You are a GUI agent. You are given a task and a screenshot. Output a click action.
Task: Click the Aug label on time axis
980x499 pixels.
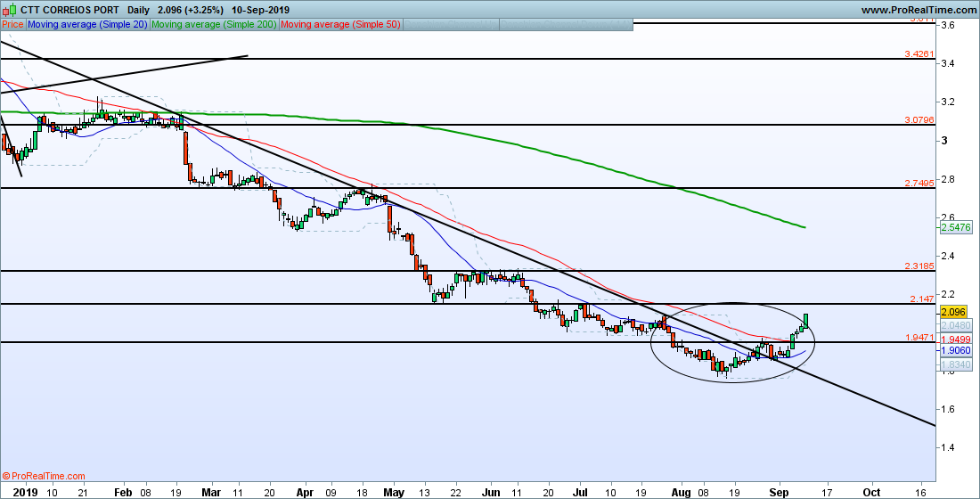[x=680, y=492]
